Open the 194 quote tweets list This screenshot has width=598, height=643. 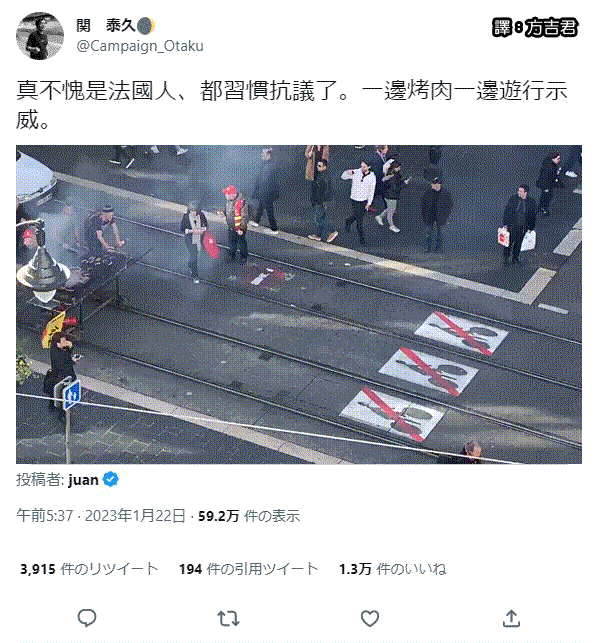click(249, 569)
